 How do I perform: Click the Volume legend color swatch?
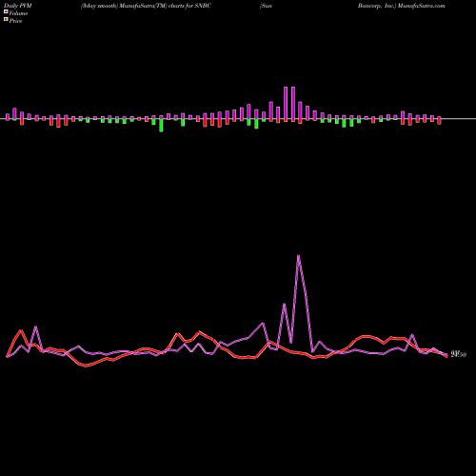coord(6,11)
